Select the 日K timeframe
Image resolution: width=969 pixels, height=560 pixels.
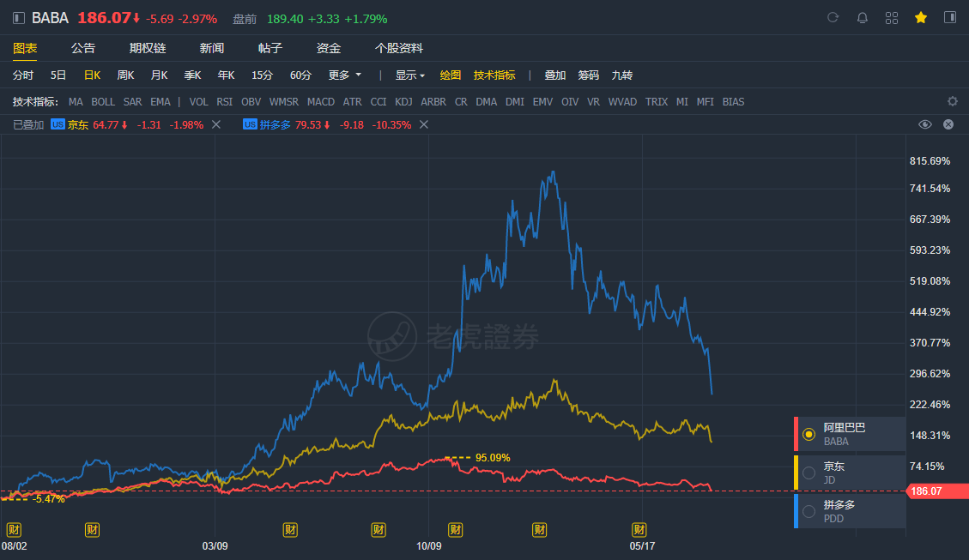[92, 75]
